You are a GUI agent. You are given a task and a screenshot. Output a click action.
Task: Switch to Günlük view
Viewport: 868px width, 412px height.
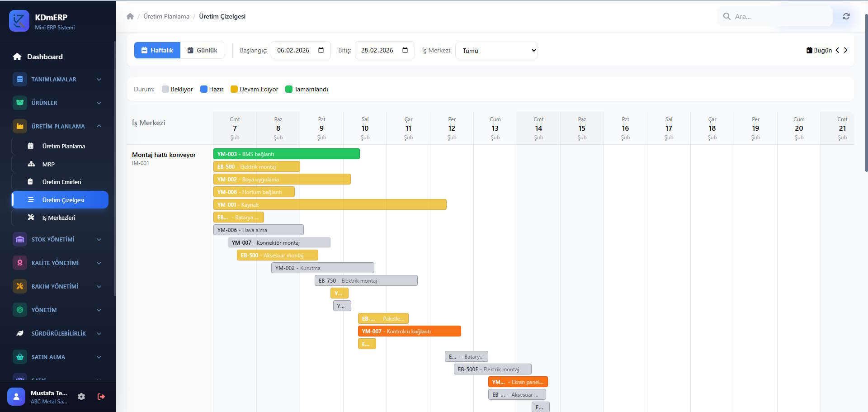coord(203,50)
